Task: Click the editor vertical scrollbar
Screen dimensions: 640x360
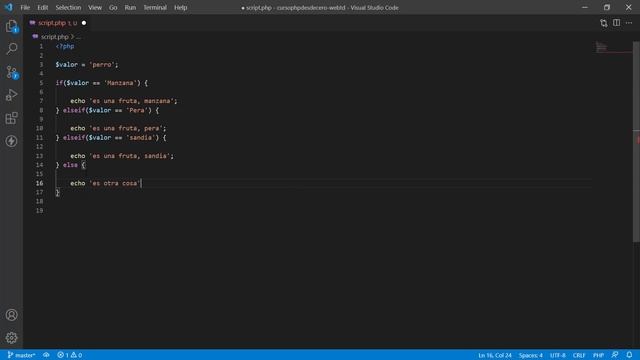Action: point(636,142)
